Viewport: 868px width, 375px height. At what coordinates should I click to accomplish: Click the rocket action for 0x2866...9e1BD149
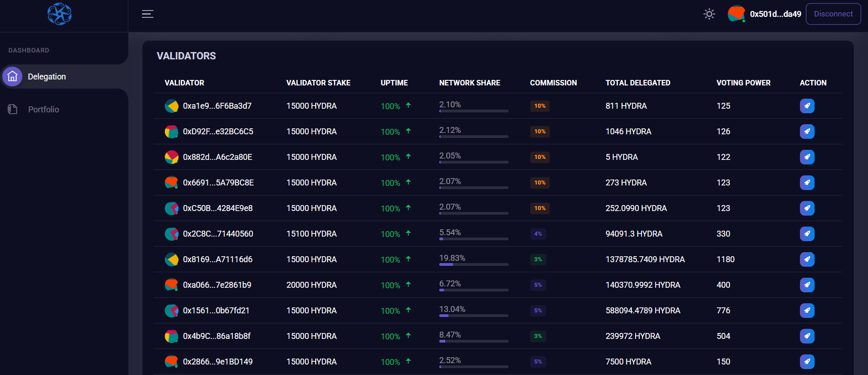(x=807, y=362)
